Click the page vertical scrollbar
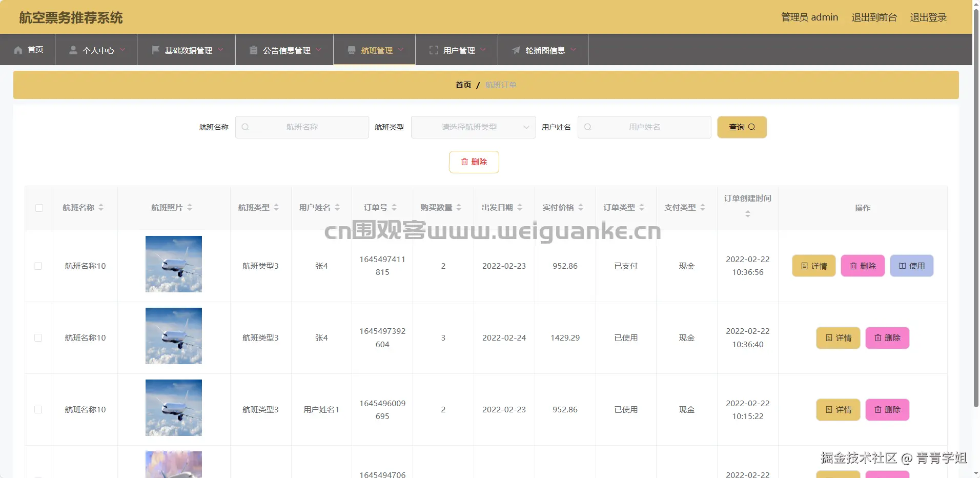This screenshot has width=980, height=478. [x=976, y=208]
